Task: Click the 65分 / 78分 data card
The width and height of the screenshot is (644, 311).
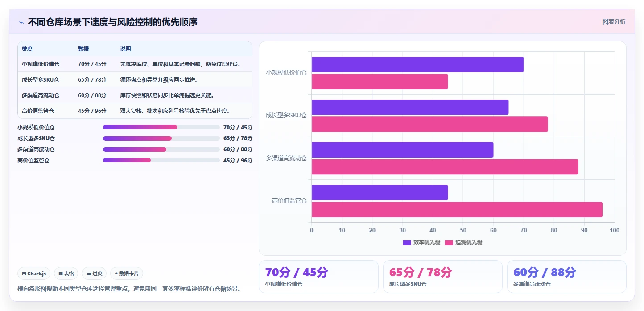Action: pos(442,277)
